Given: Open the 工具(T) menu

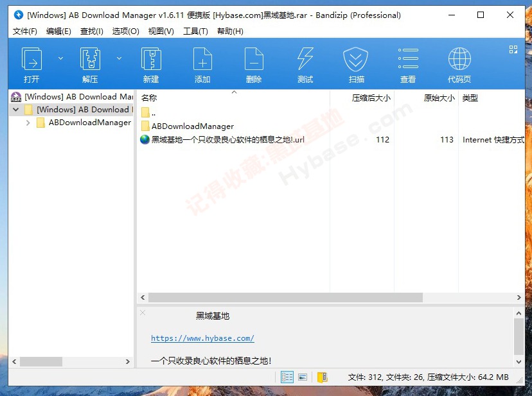Looking at the screenshot, I should (195, 31).
